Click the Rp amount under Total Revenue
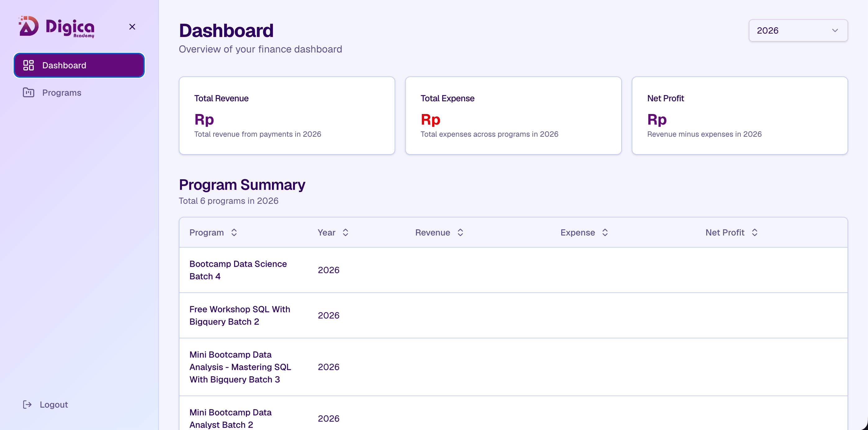The height and width of the screenshot is (430, 868). [204, 119]
